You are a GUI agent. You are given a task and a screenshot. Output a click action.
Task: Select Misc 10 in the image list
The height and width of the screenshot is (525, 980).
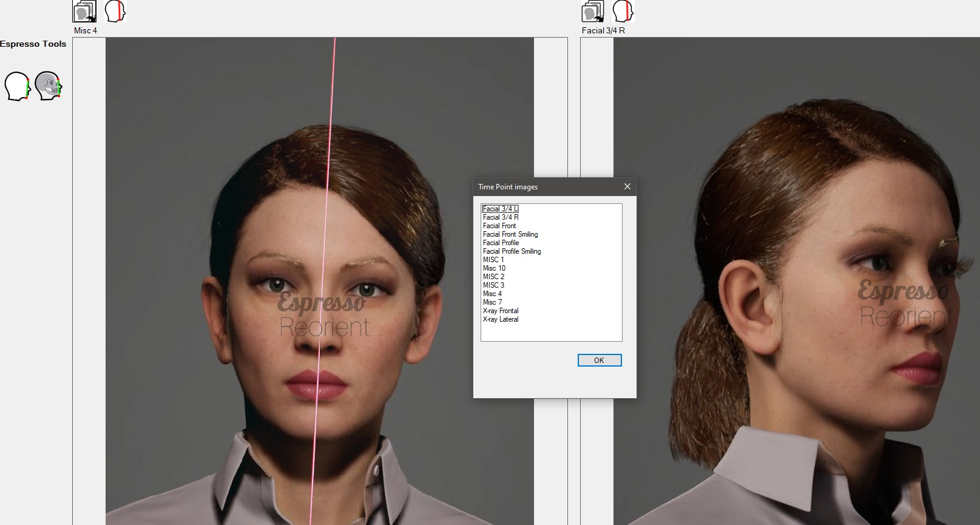[x=494, y=268]
